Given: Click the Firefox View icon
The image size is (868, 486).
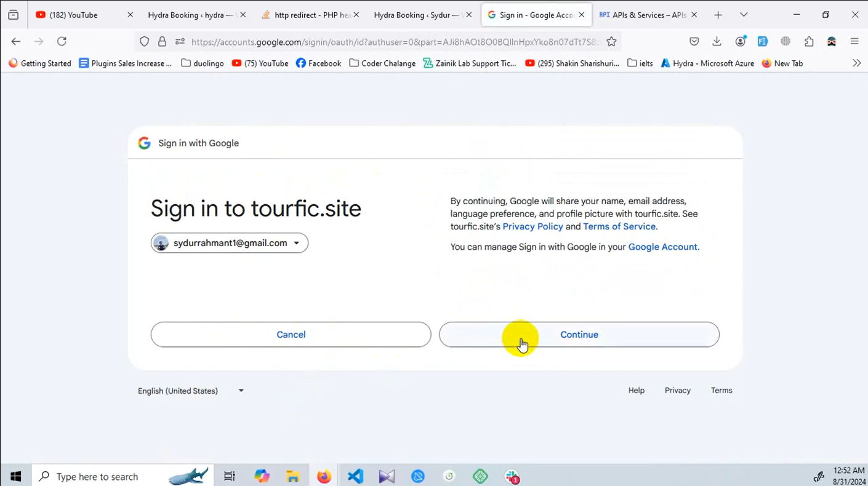Looking at the screenshot, I should point(13,15).
